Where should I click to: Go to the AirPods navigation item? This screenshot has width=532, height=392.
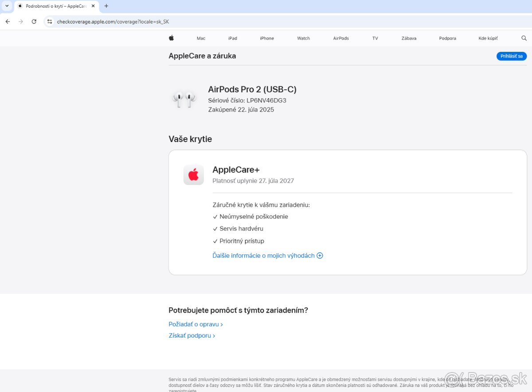[x=341, y=39]
